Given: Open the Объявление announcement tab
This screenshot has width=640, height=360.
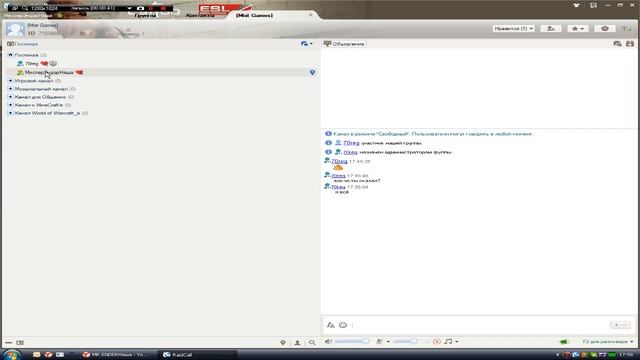Looking at the screenshot, I should click(x=344, y=44).
